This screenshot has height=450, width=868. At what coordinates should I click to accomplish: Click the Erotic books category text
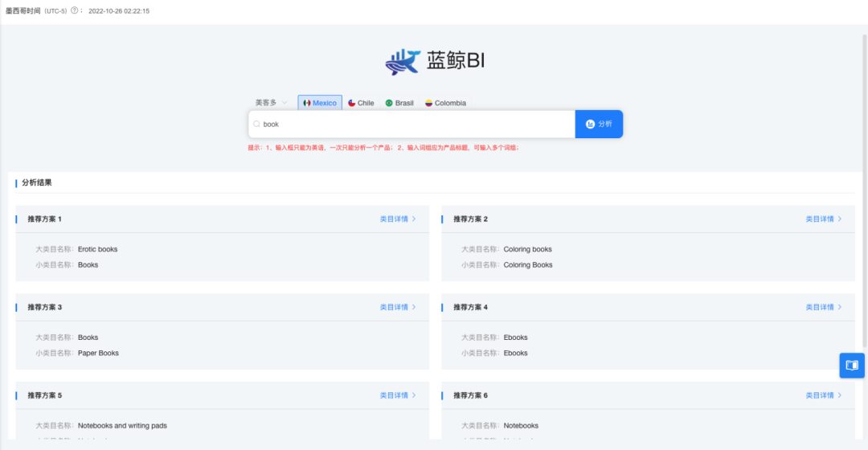(97, 249)
